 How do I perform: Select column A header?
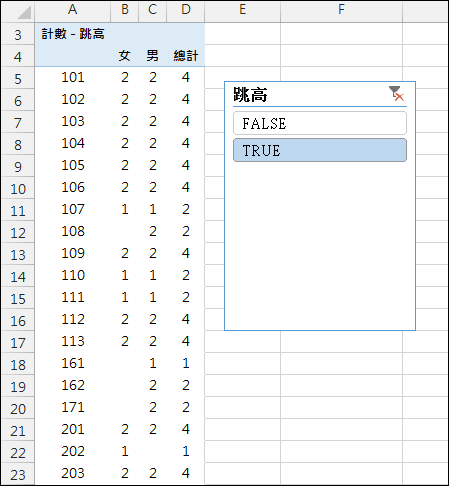(x=73, y=10)
